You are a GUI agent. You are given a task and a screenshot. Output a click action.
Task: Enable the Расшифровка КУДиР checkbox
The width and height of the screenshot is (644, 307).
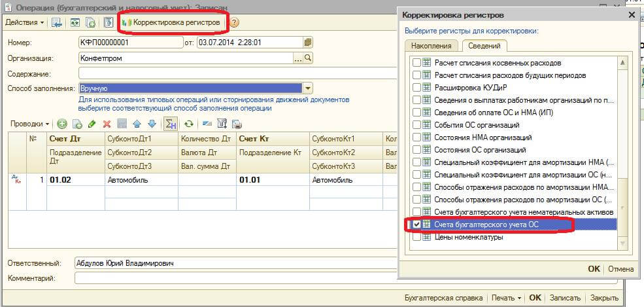416,88
